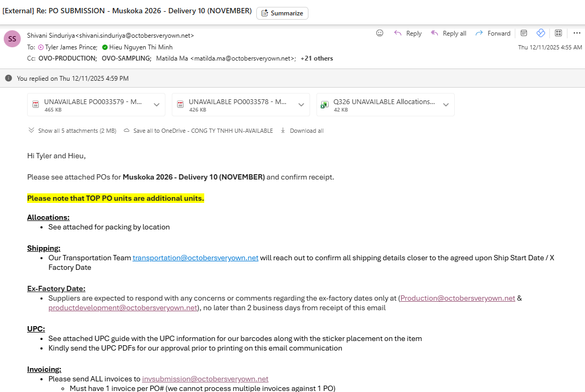Open dropdown for Q326 Allocations Excel attachment
This screenshot has width=585, height=392.
click(446, 105)
